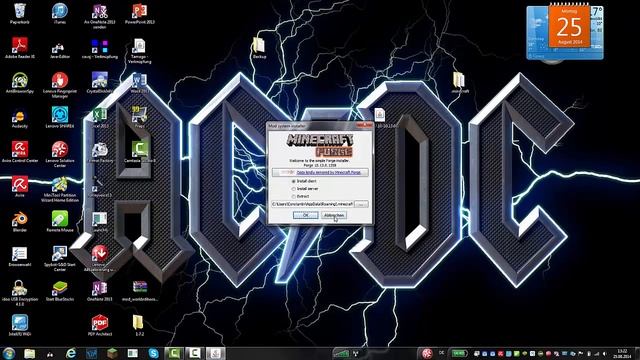This screenshot has height=360, width=640.
Task: Select the Extract radio button
Action: tap(294, 196)
